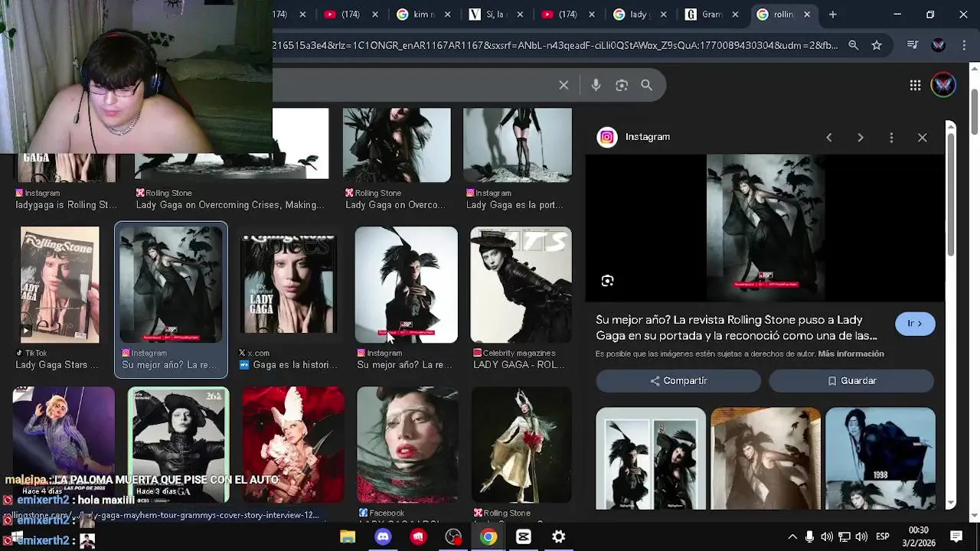Image resolution: width=980 pixels, height=551 pixels.
Task: Start voice search with the microphone icon
Action: pyautogui.click(x=596, y=86)
